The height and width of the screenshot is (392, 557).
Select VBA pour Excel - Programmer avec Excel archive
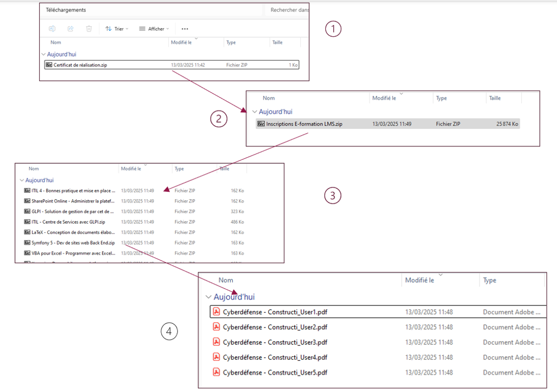(73, 254)
